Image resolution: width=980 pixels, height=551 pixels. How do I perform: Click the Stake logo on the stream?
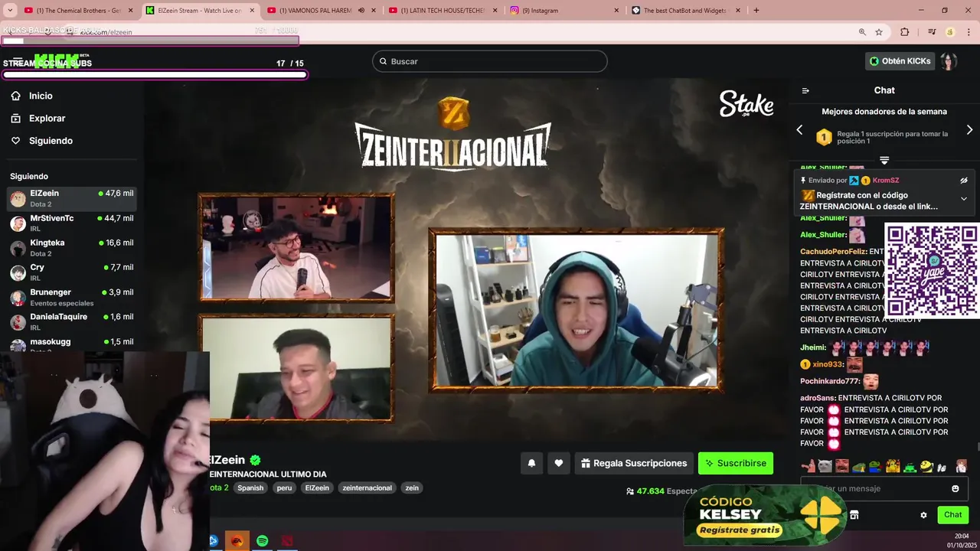(746, 104)
